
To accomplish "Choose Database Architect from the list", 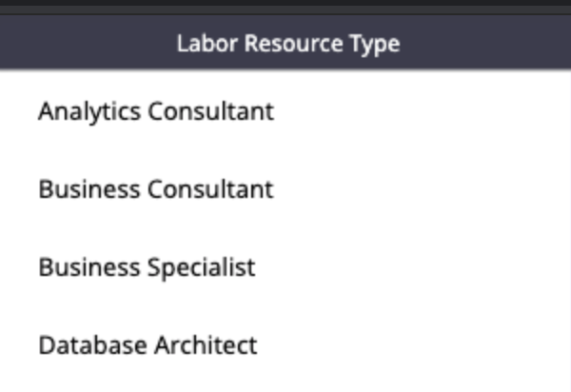I will (148, 344).
